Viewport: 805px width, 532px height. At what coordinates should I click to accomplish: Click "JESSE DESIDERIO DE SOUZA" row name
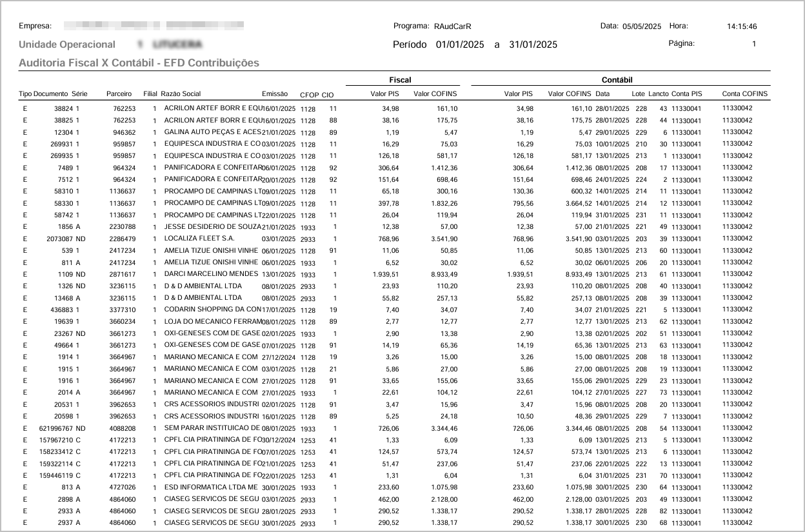coord(212,227)
